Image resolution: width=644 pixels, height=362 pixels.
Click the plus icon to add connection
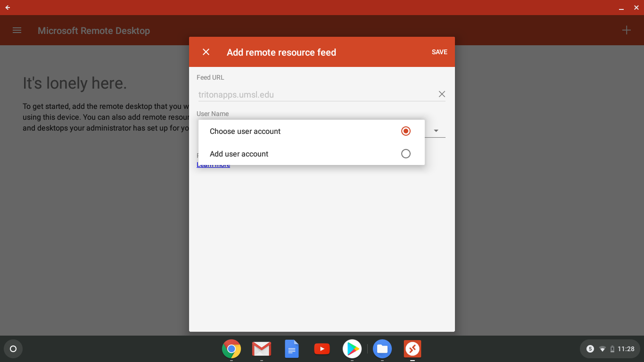(626, 30)
